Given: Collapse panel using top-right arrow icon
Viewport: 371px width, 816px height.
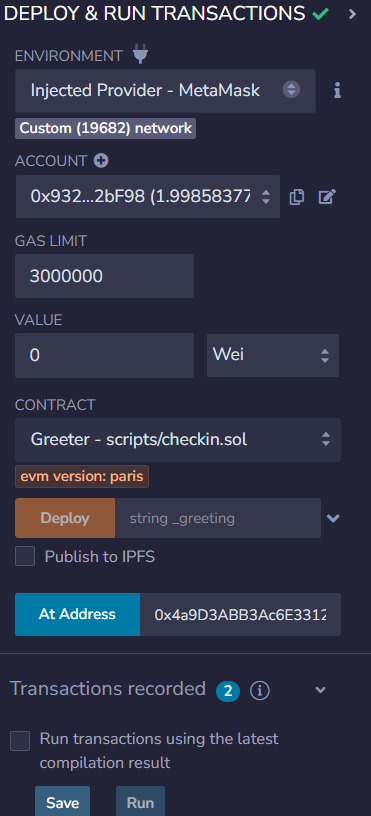Looking at the screenshot, I should 352,14.
